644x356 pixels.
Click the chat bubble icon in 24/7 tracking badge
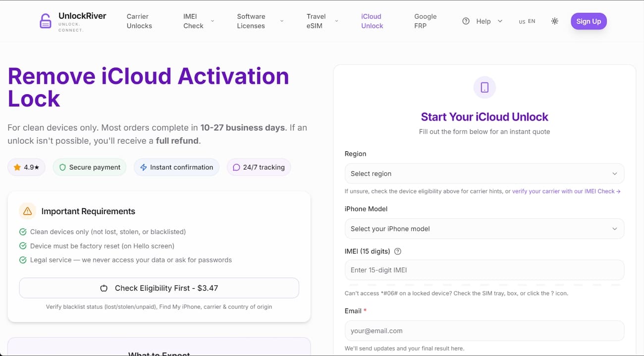236,167
